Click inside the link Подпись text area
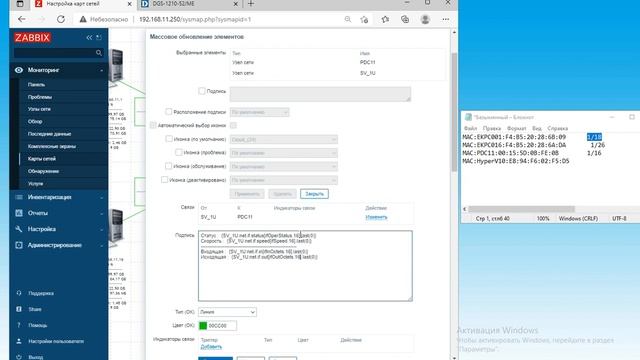Image resolution: width=640 pixels, height=360 pixels. [x=305, y=266]
